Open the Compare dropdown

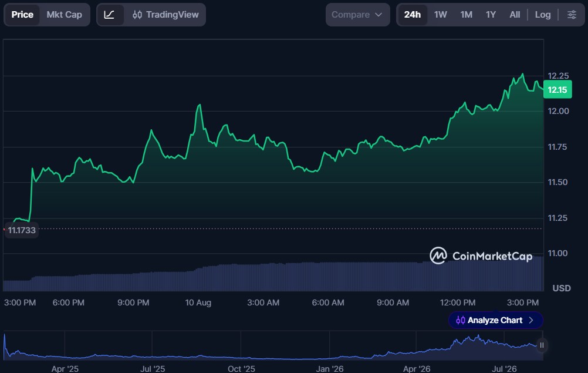point(357,15)
